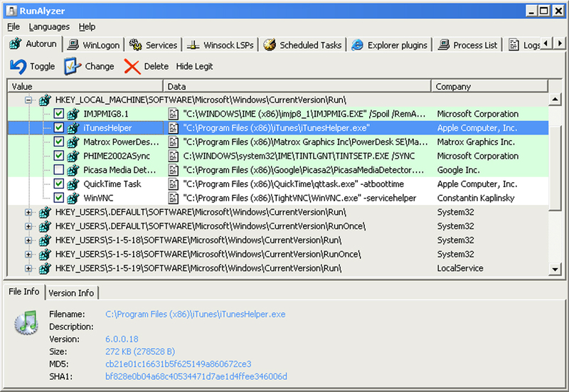Sort by the Data column header
Viewport: 569px width, 392px height.
(x=297, y=86)
